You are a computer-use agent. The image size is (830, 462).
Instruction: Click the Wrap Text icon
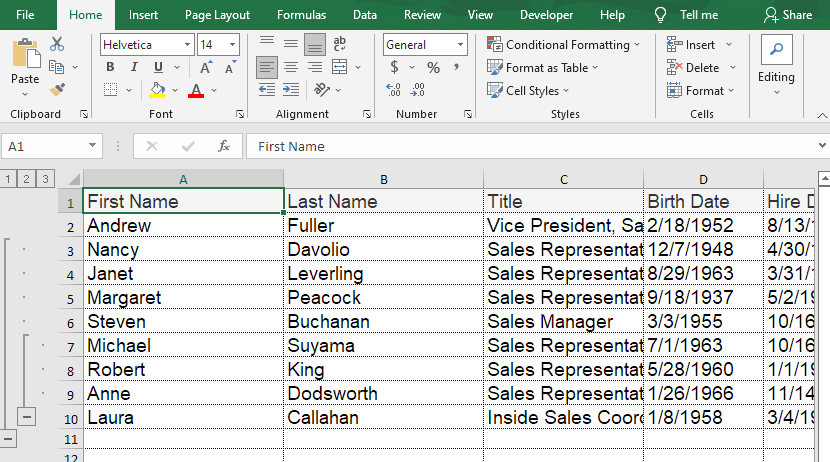(340, 44)
